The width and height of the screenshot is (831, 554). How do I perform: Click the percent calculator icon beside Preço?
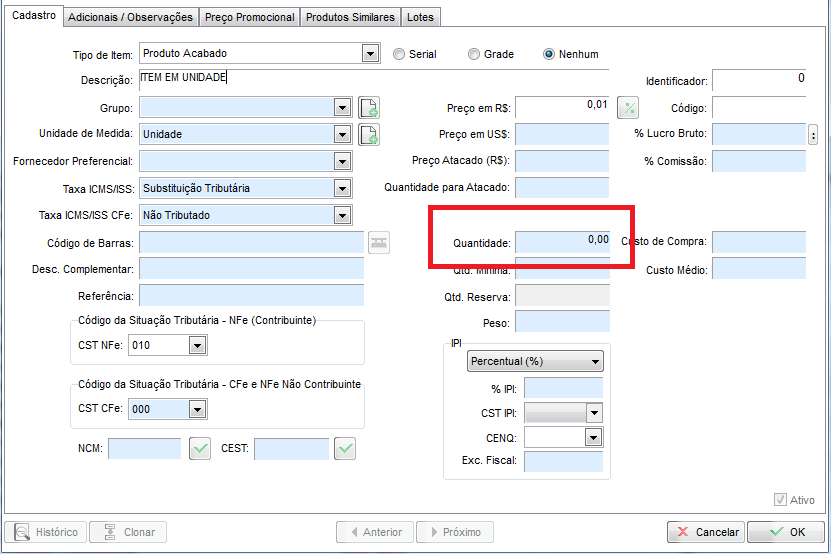[627, 108]
